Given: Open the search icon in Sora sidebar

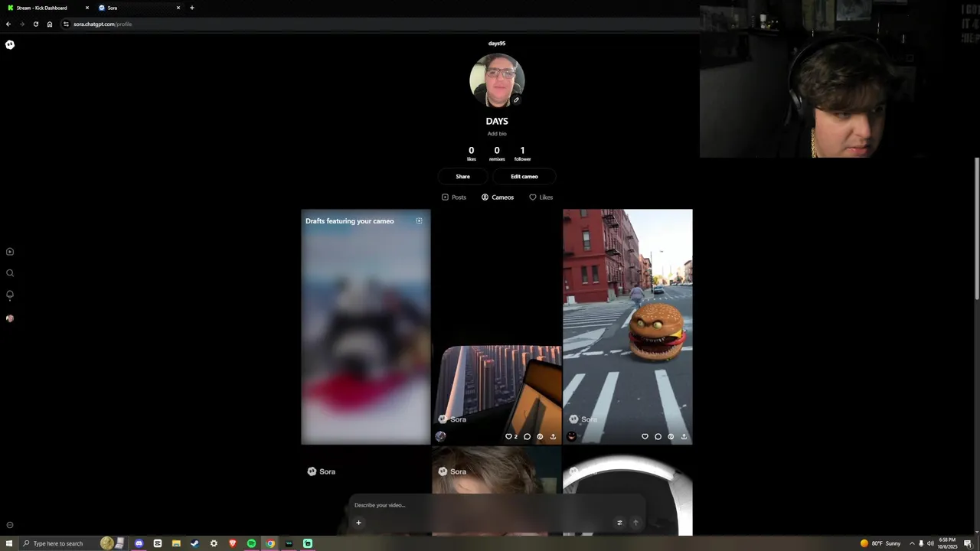Looking at the screenshot, I should pyautogui.click(x=10, y=273).
